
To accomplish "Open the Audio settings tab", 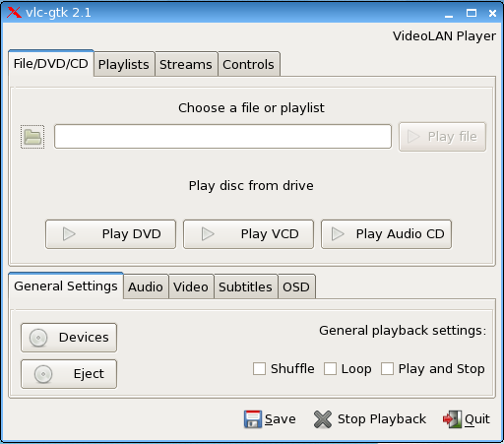I will 146,286.
